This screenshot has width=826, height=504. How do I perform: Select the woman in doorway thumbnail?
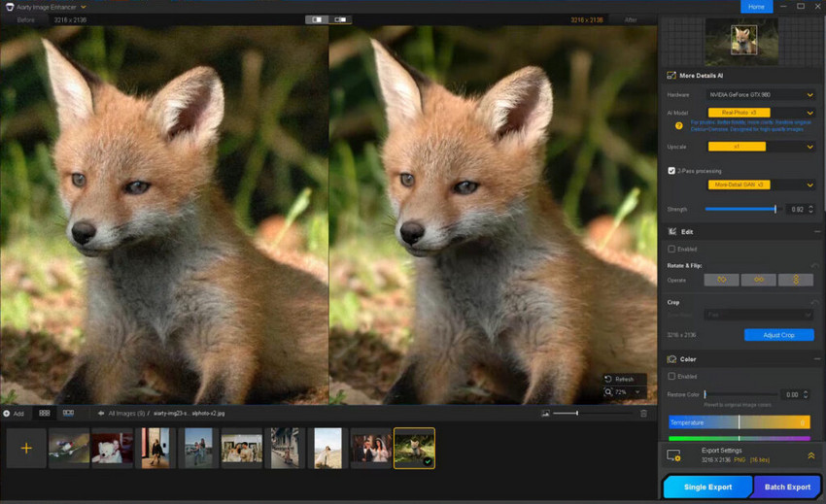coord(155,449)
